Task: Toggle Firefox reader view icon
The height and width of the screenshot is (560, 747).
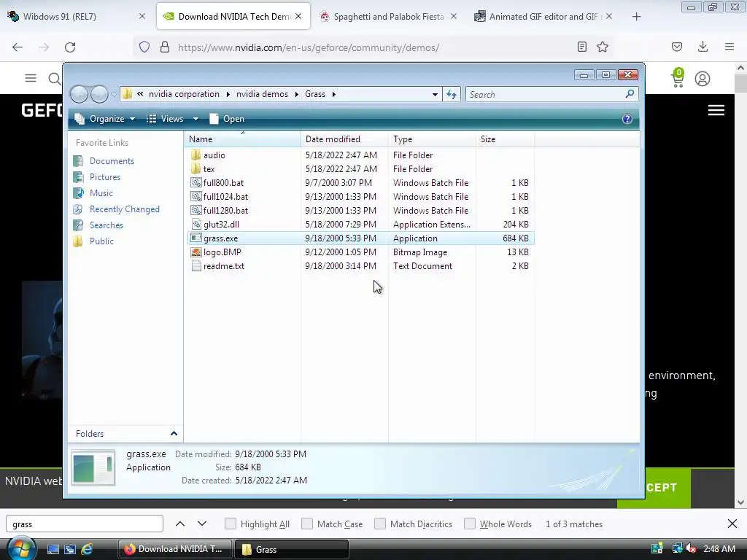Action: pyautogui.click(x=581, y=47)
